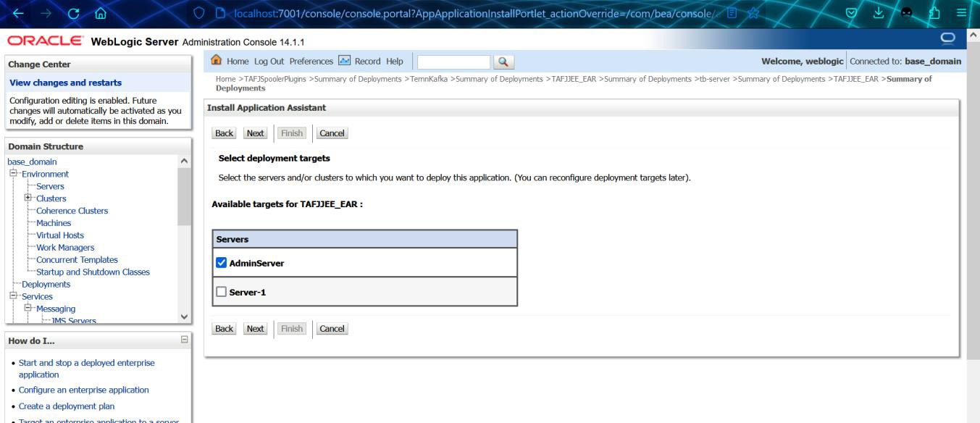The image size is (980, 423).
Task: Check the Server-1 target checkbox
Action: coord(222,292)
